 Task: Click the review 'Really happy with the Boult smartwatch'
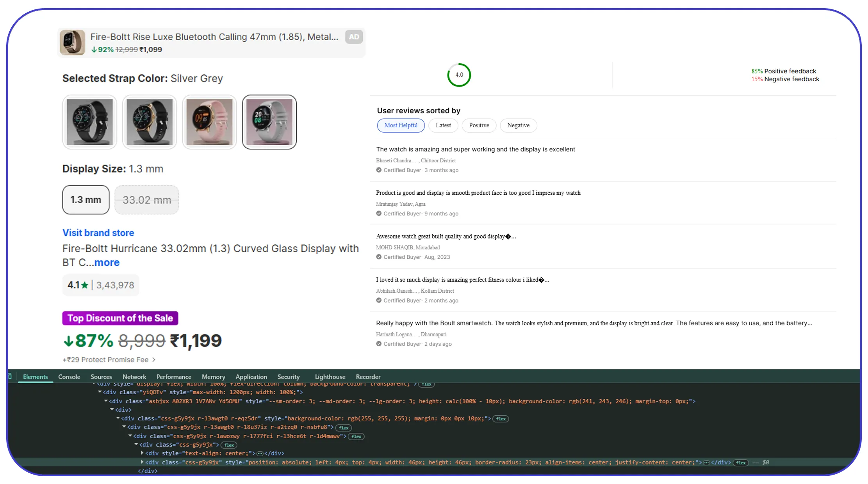(x=594, y=323)
